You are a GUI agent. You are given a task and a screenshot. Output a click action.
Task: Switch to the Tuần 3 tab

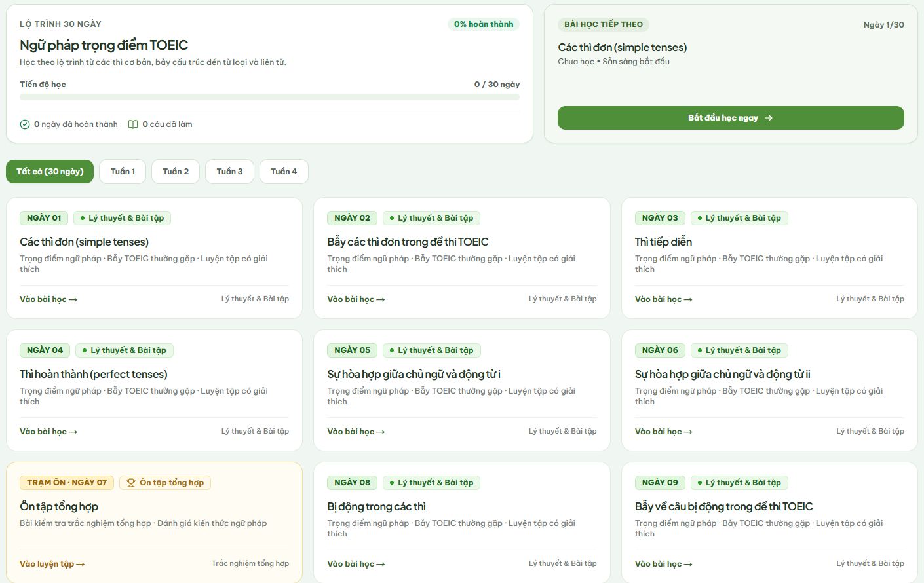click(229, 172)
